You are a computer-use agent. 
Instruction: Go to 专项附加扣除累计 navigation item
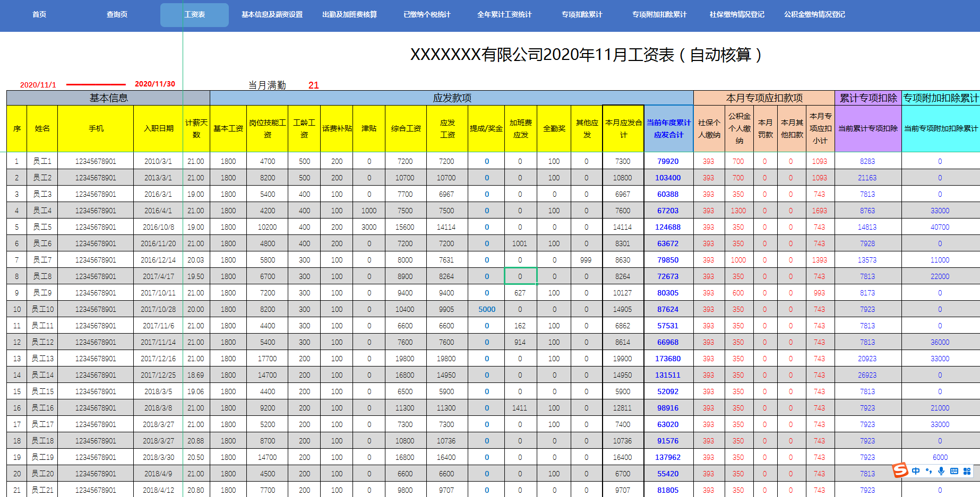(x=659, y=15)
